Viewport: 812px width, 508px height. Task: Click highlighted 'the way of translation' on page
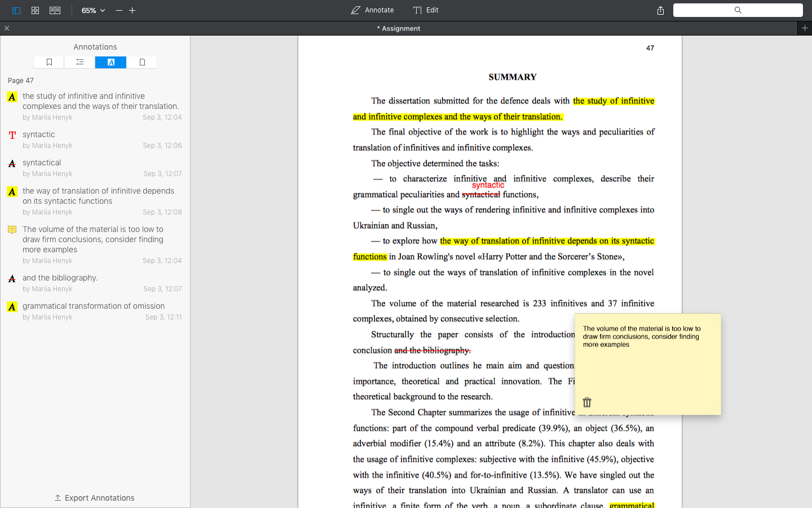[x=547, y=241]
